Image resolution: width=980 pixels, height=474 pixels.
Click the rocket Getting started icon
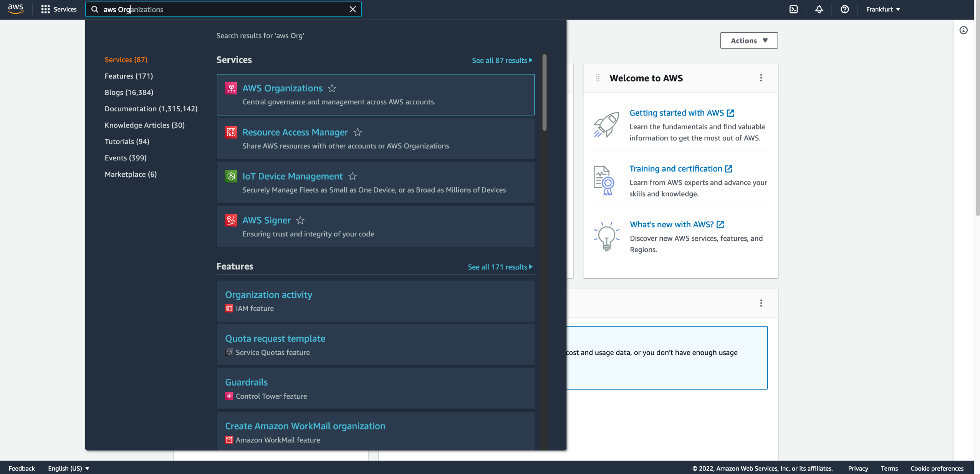pyautogui.click(x=606, y=125)
